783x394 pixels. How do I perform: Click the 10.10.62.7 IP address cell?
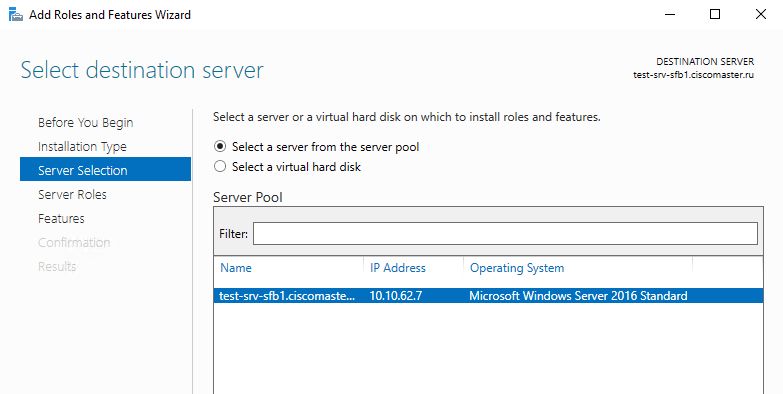point(395,296)
